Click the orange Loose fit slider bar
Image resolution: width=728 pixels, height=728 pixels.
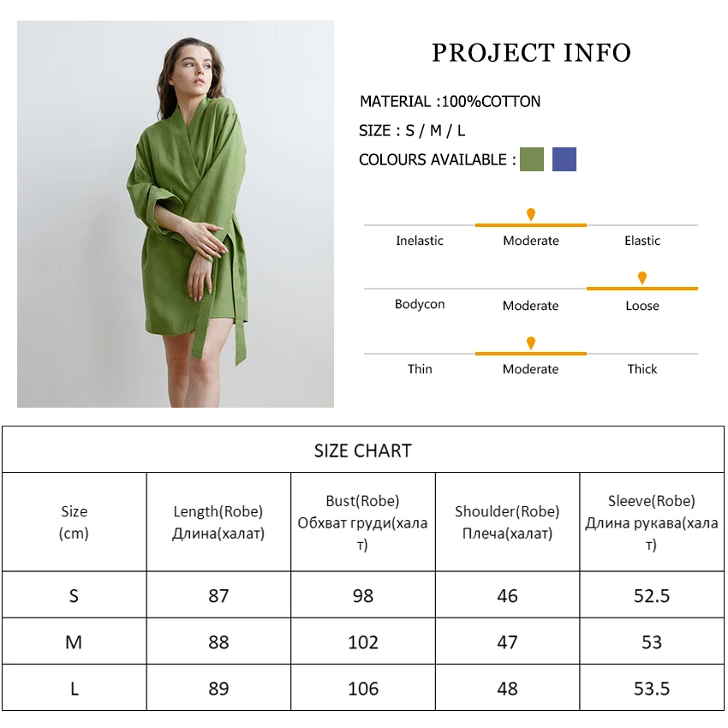click(642, 289)
